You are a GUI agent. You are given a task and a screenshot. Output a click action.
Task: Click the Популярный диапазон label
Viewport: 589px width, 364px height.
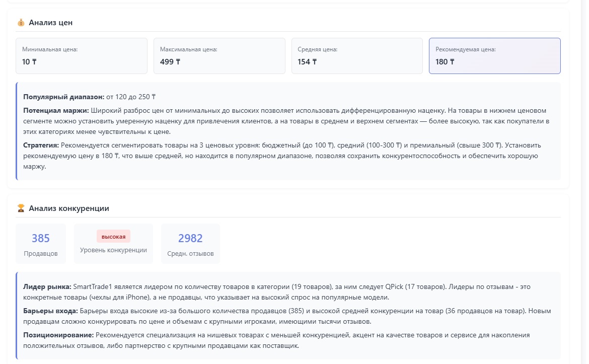63,97
